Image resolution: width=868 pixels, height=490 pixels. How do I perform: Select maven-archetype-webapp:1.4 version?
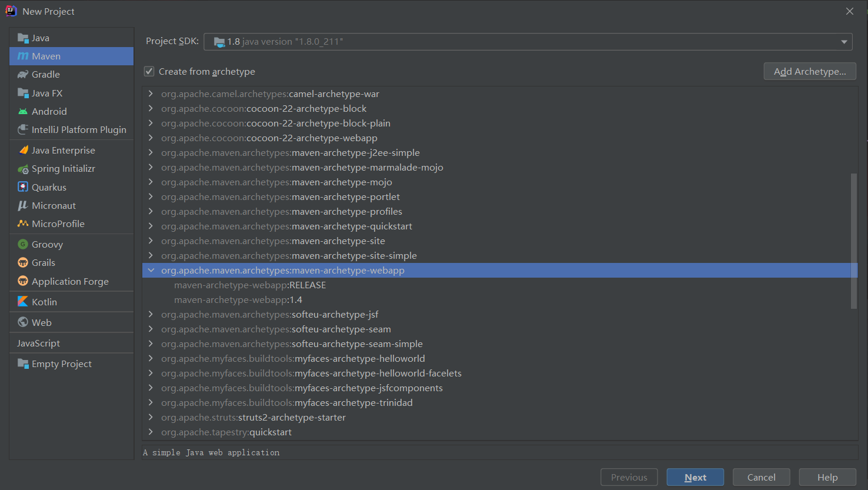tap(238, 300)
